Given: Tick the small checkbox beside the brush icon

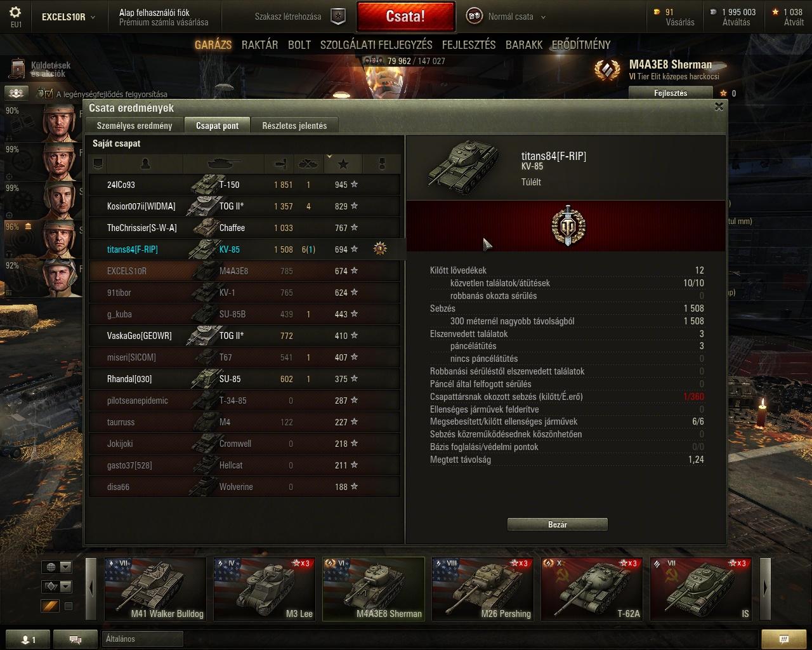Looking at the screenshot, I should tap(69, 606).
